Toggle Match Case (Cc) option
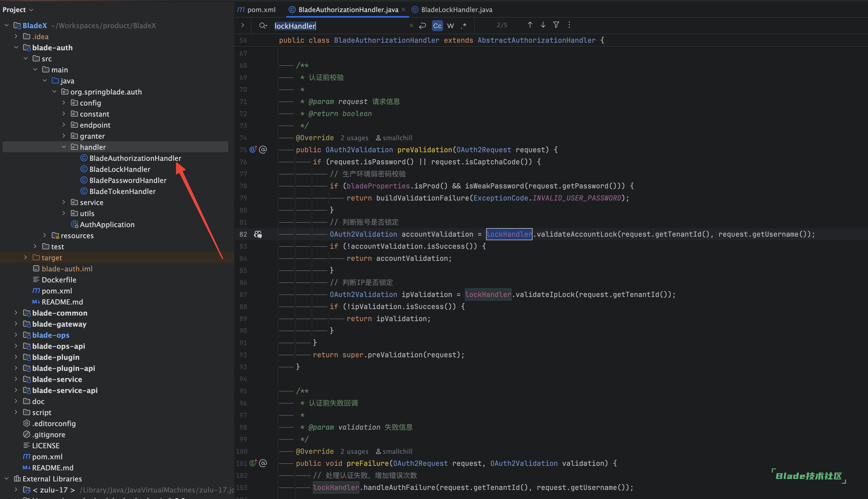 point(437,26)
